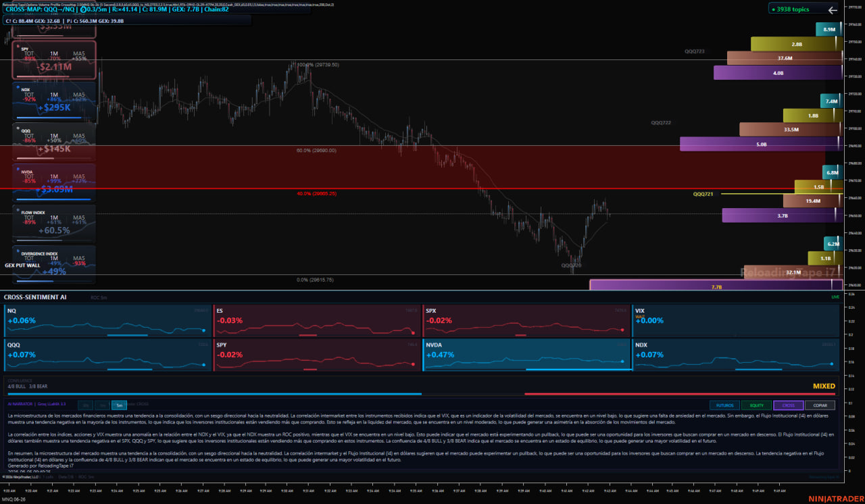Select the SPY -$2.11M flow card
Screen dimensions: 865x504
pyautogui.click(x=54, y=61)
